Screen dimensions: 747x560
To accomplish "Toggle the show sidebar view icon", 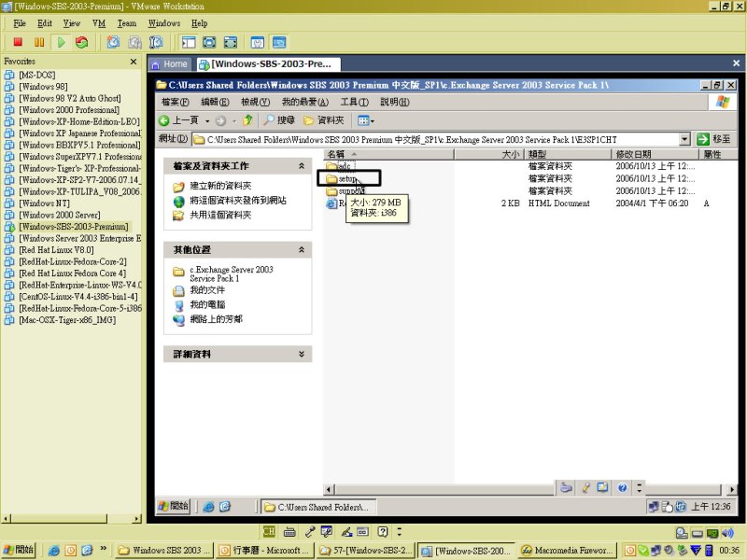I will (x=189, y=42).
